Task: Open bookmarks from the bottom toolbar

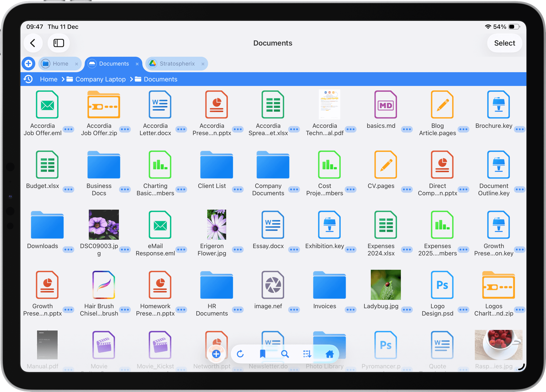Action: click(x=262, y=354)
